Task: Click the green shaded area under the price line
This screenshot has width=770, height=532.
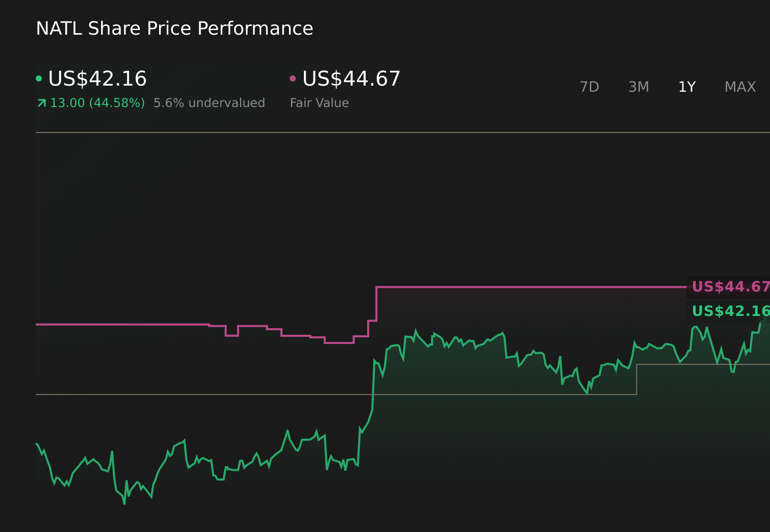Action: [459, 433]
